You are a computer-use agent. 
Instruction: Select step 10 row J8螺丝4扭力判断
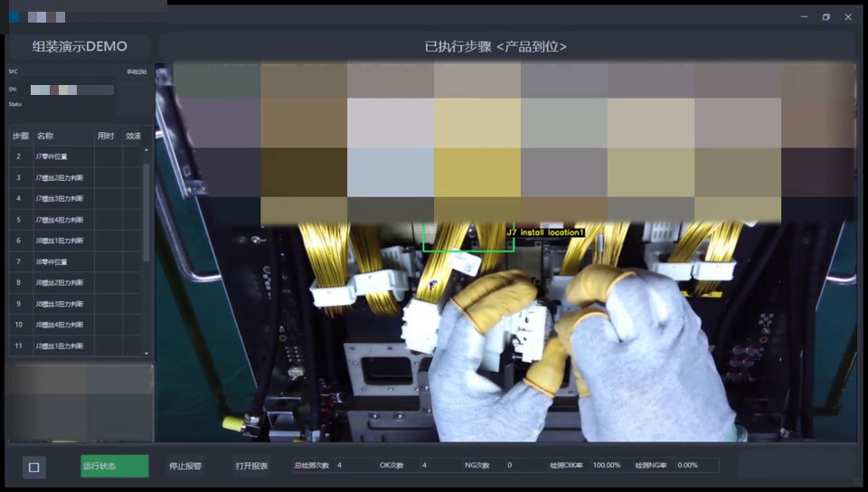point(76,325)
